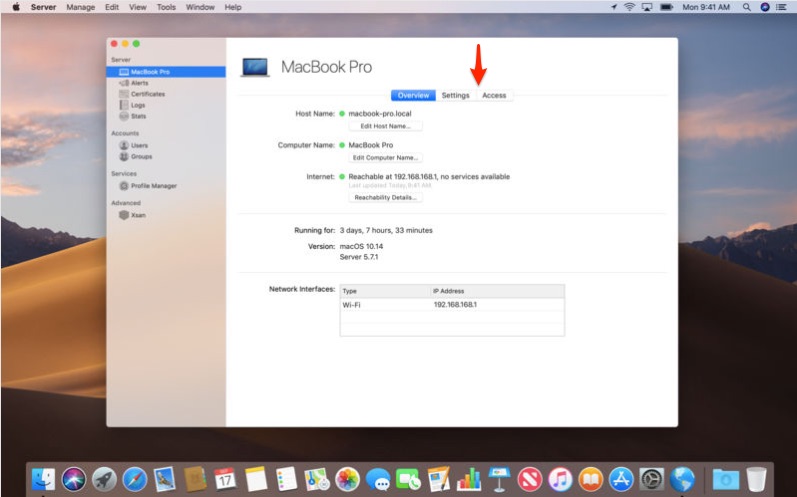Open FaceTime from the Dock
Viewport: 797px width, 497px height.
pos(408,479)
